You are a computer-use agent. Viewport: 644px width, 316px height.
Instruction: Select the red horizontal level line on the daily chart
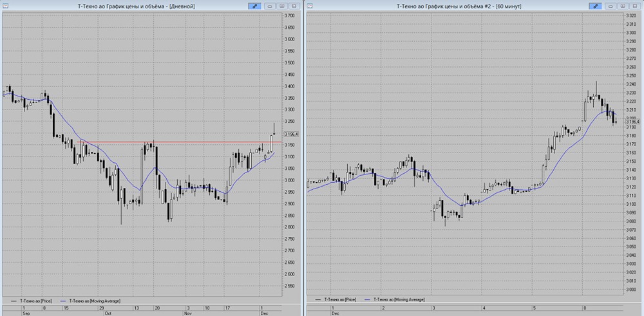161,142
